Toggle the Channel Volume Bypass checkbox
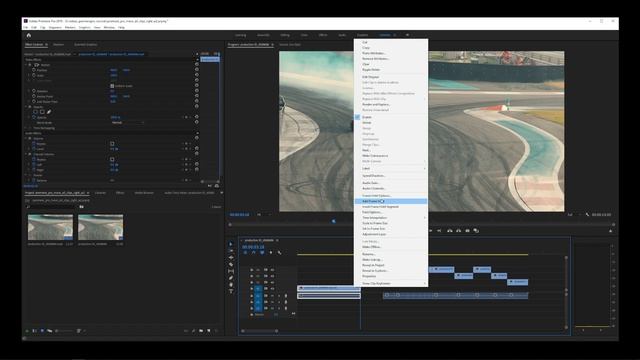The height and width of the screenshot is (360, 640). 112,160
